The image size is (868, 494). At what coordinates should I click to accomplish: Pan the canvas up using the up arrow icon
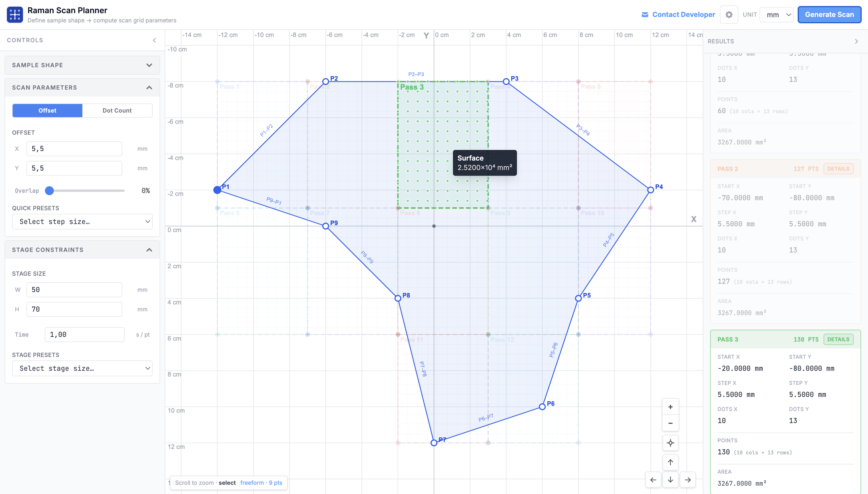click(x=670, y=462)
